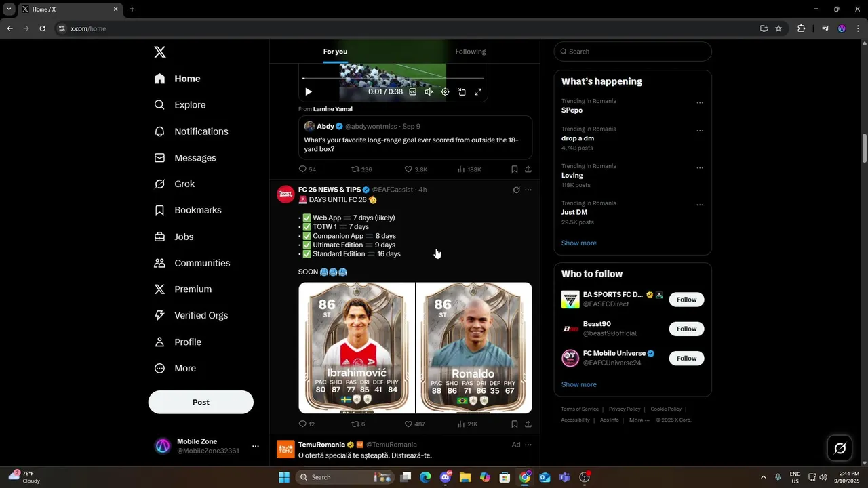Play the Lamine Yamal video
This screenshot has width=868, height=488.
pos(309,91)
